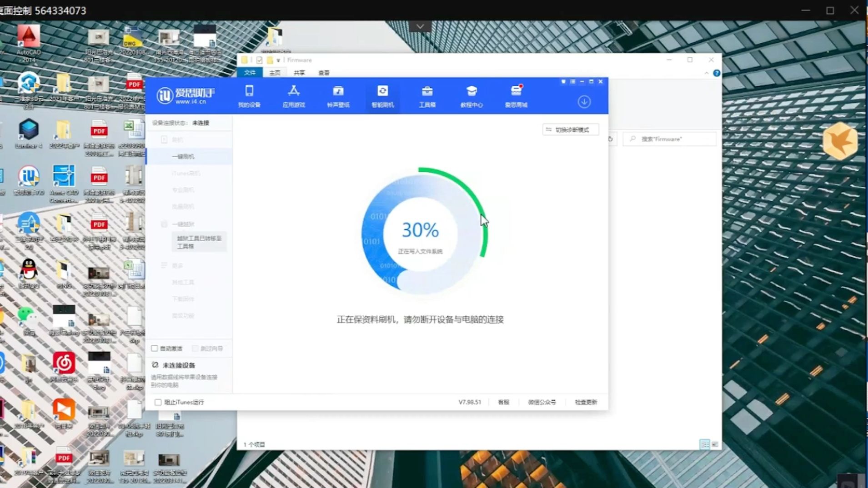Click 未连接设备 status in sidebar
The image size is (868, 488).
pos(179,365)
